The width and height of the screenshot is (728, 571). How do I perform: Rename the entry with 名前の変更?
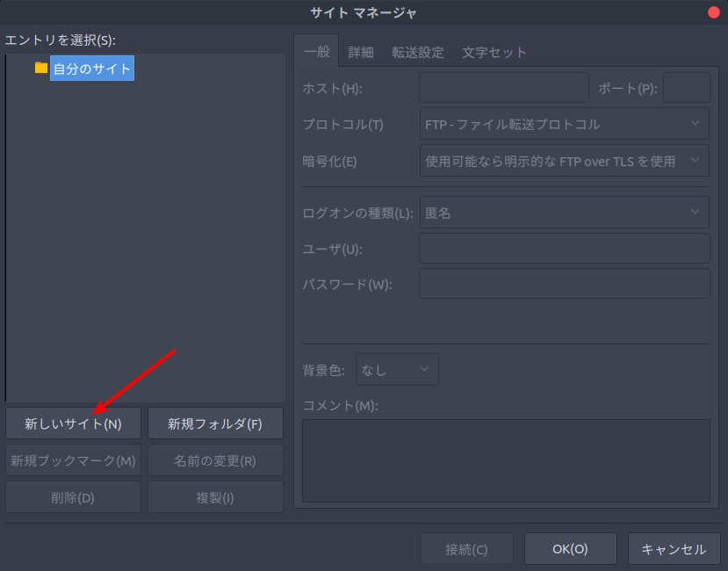(215, 459)
